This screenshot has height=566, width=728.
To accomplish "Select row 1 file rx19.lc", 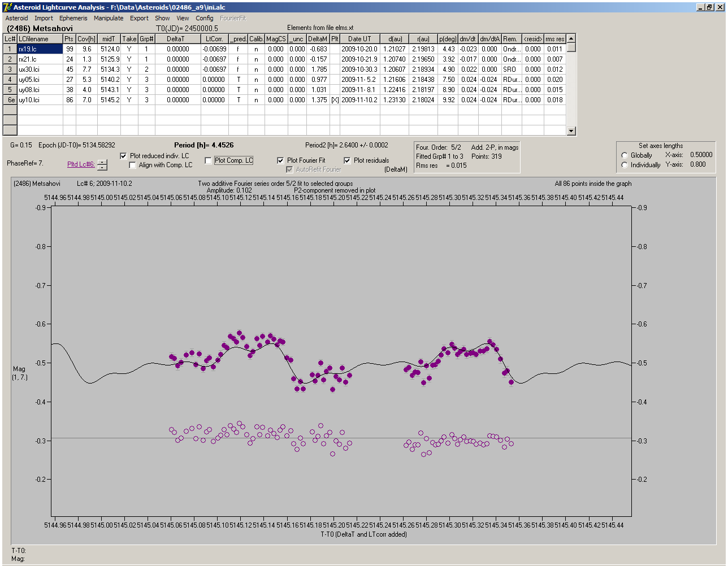I will tap(40, 49).
